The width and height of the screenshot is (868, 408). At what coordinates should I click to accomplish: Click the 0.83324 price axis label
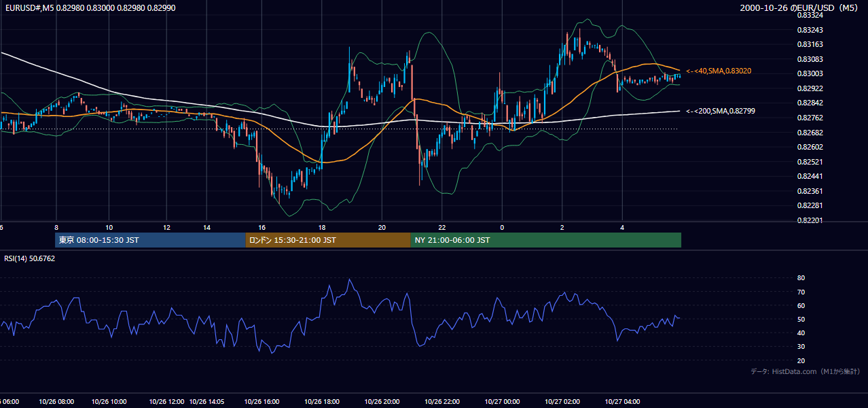click(x=810, y=15)
